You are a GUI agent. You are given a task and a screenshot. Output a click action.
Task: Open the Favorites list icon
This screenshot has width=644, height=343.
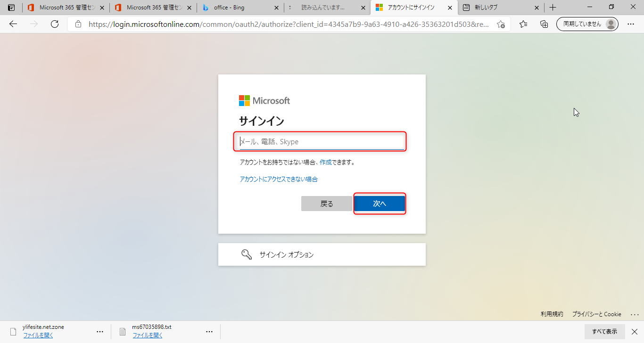[523, 24]
